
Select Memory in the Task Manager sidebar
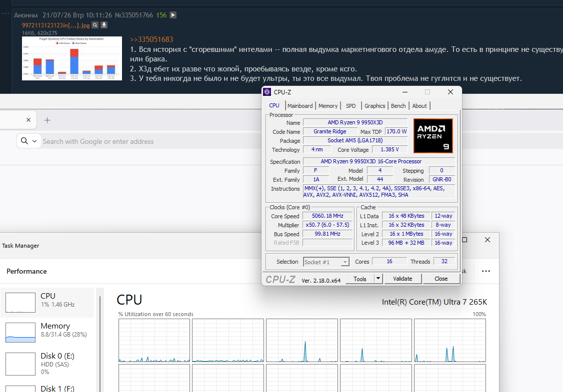click(47, 332)
